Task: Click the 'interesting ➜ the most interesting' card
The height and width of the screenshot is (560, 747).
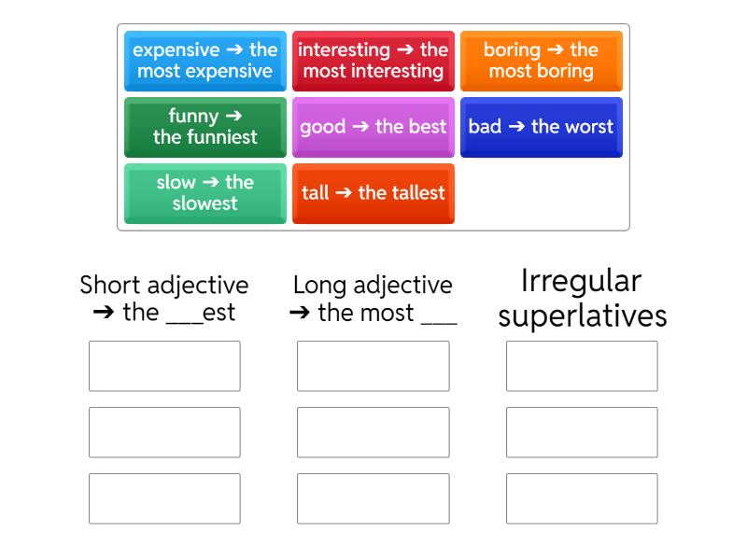Action: point(373,62)
